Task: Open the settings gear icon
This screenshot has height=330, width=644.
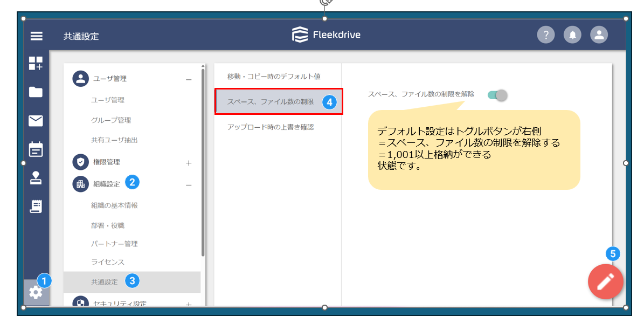Action: 36,292
